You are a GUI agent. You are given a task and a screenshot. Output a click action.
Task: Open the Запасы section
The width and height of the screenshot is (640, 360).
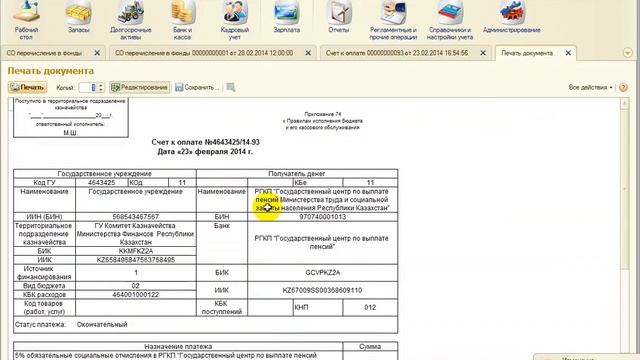[x=78, y=18]
